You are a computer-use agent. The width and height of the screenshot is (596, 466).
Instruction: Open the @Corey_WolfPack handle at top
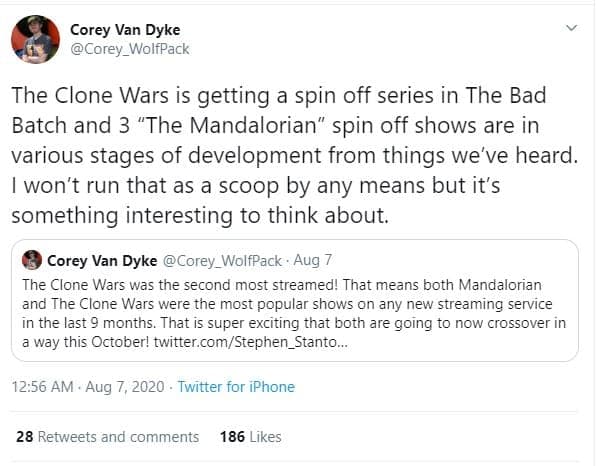tap(130, 49)
